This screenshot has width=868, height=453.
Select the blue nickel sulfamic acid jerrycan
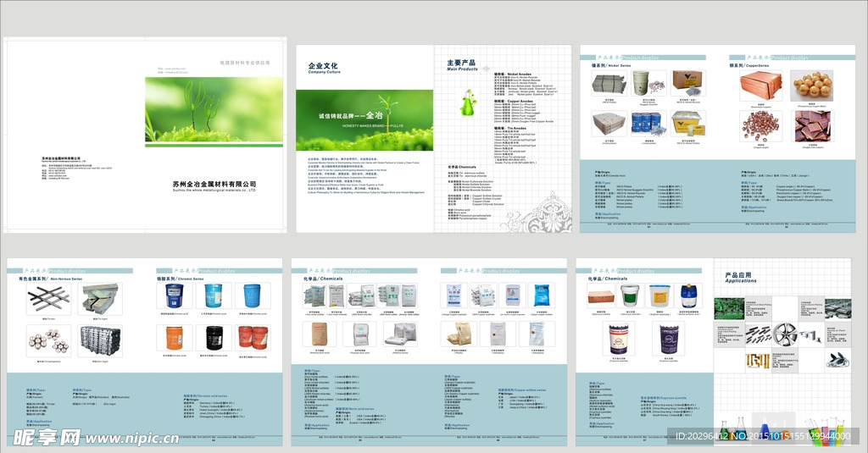click(688, 297)
